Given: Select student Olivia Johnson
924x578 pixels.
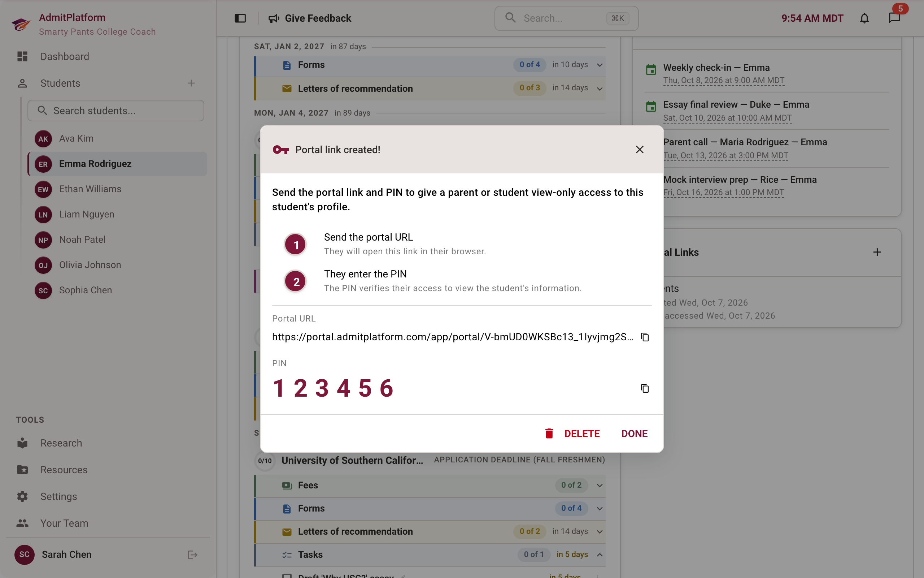Looking at the screenshot, I should [x=117, y=265].
